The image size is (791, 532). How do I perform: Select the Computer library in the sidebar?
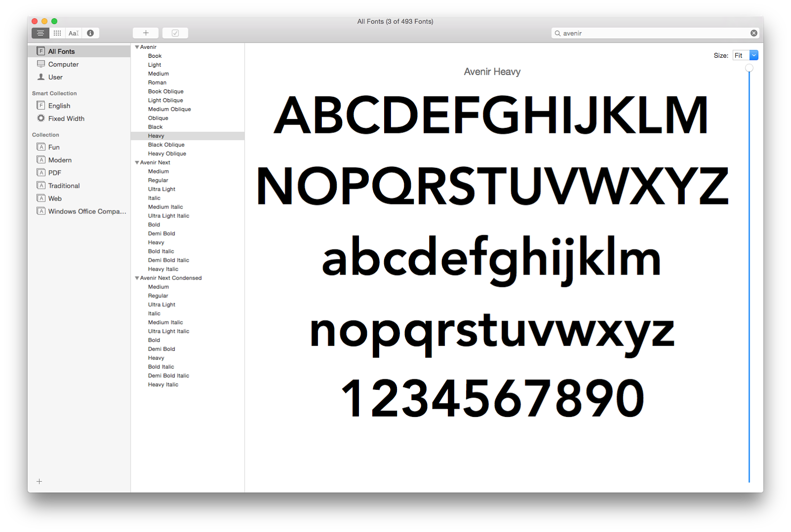(79, 64)
